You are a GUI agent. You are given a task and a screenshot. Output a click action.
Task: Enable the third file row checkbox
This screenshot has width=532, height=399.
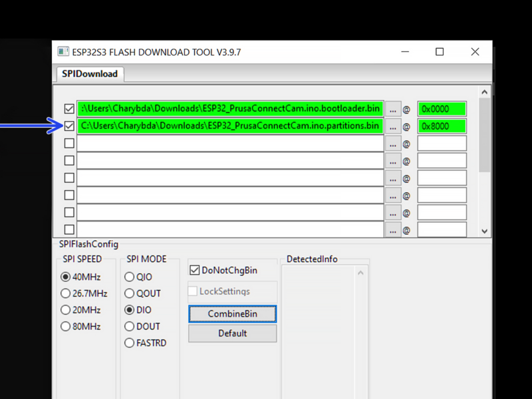69,144
